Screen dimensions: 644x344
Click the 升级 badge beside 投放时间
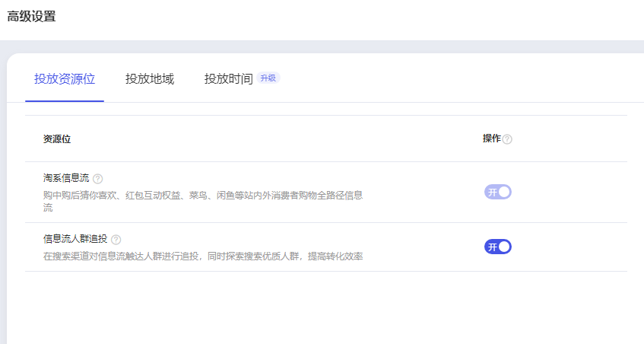268,78
